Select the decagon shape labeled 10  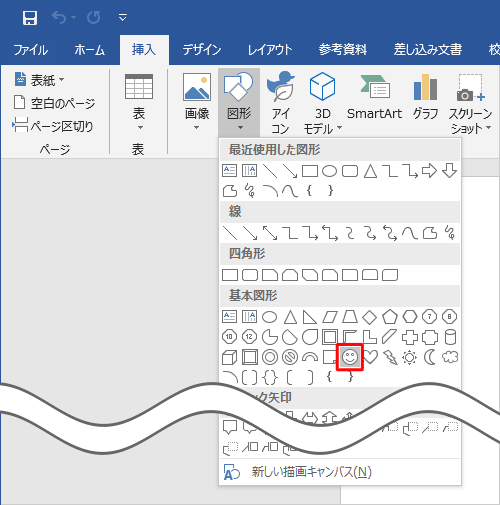point(229,337)
